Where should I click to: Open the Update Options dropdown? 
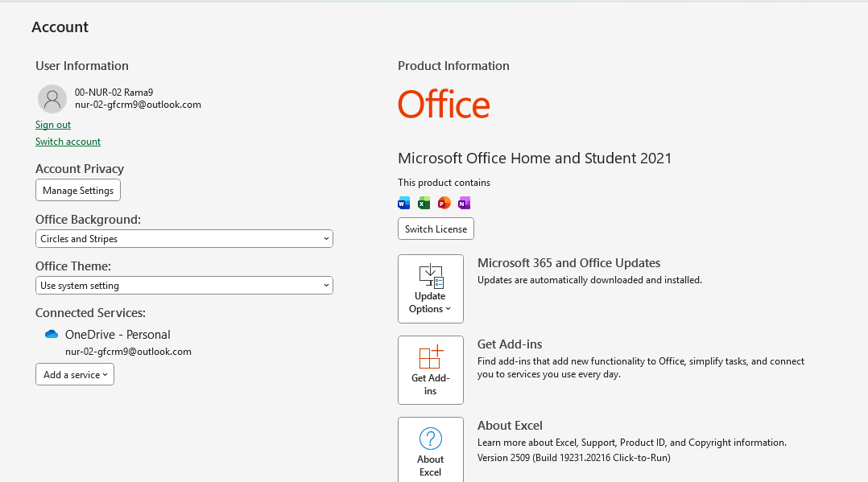coord(431,289)
